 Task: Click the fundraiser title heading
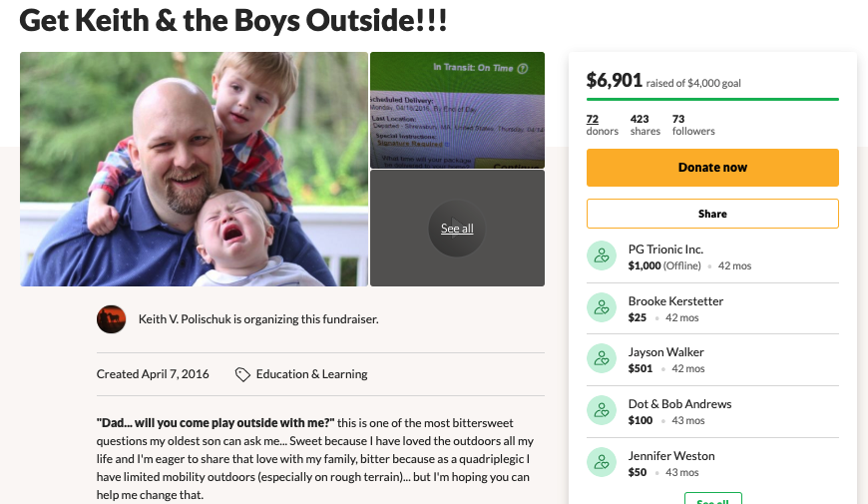pyautogui.click(x=233, y=19)
